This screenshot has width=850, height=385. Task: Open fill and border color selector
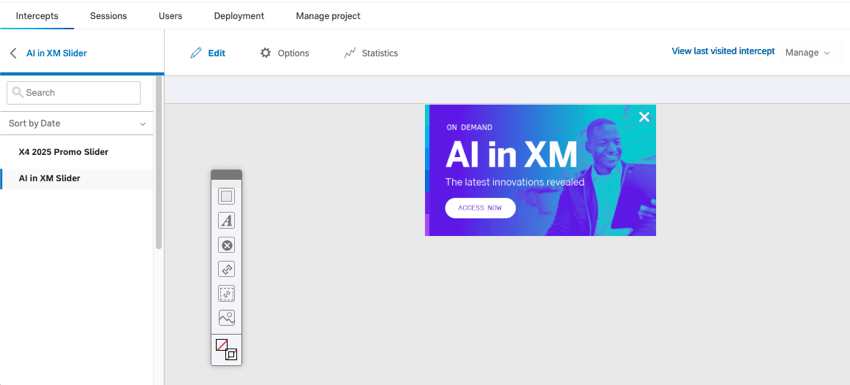227,350
